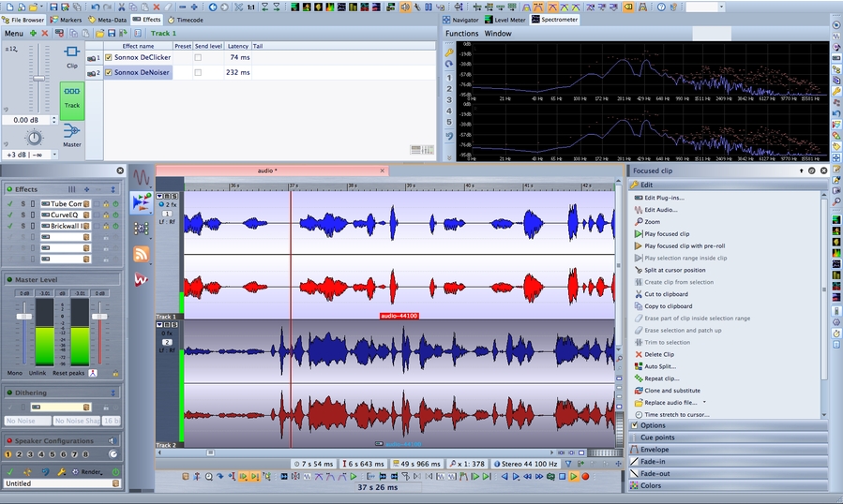This screenshot has width=843, height=504.
Task: Open the Render dropdown in master section
Action: [x=91, y=472]
